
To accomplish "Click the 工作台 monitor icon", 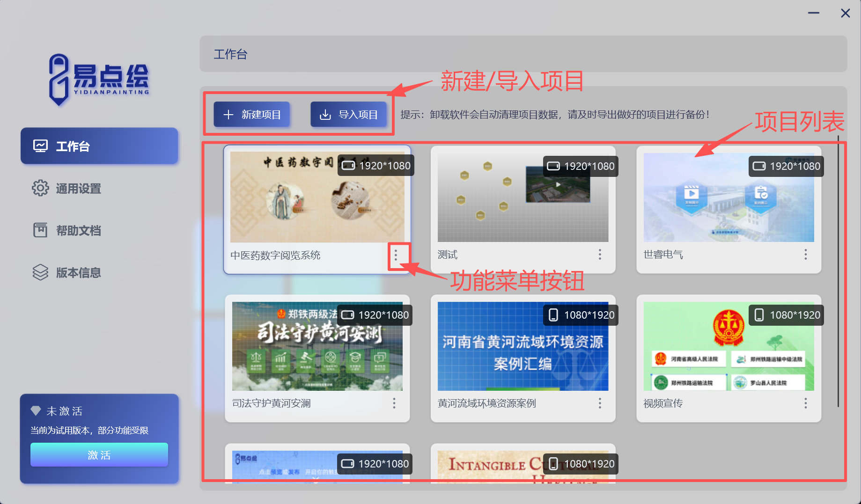I will click(40, 146).
